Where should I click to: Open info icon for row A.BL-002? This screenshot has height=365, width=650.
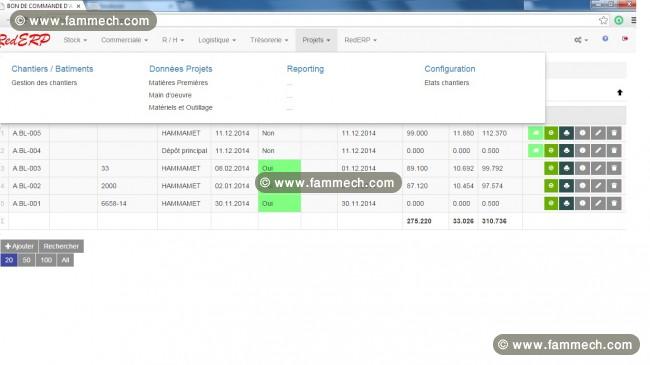click(x=582, y=186)
